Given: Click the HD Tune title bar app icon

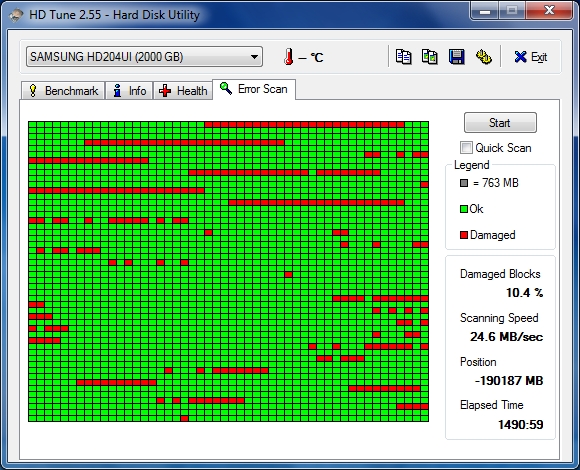Looking at the screenshot, I should 16,15.
